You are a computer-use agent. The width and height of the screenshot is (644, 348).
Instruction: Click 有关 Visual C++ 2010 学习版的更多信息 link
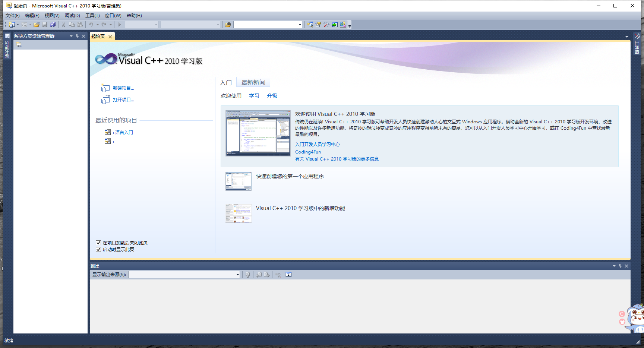[x=337, y=159]
